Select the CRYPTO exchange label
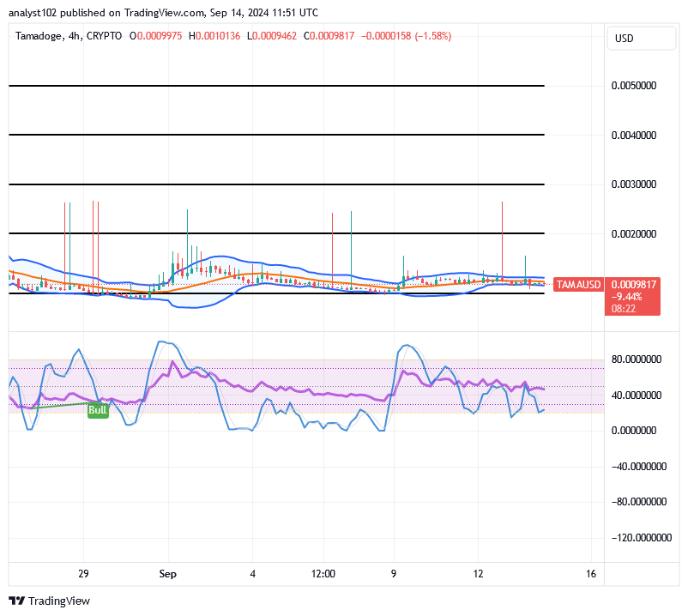 pos(106,37)
